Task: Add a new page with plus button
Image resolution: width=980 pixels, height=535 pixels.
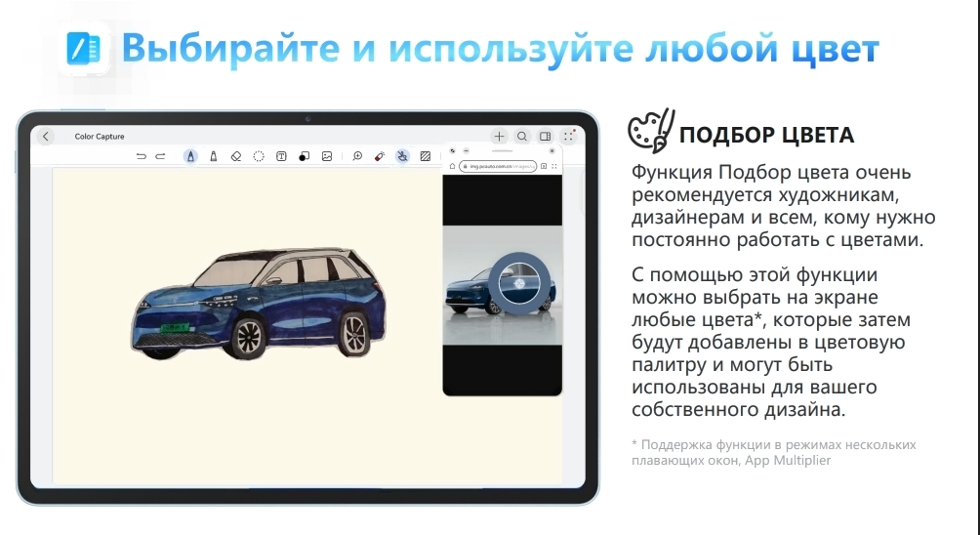Action: point(500,137)
